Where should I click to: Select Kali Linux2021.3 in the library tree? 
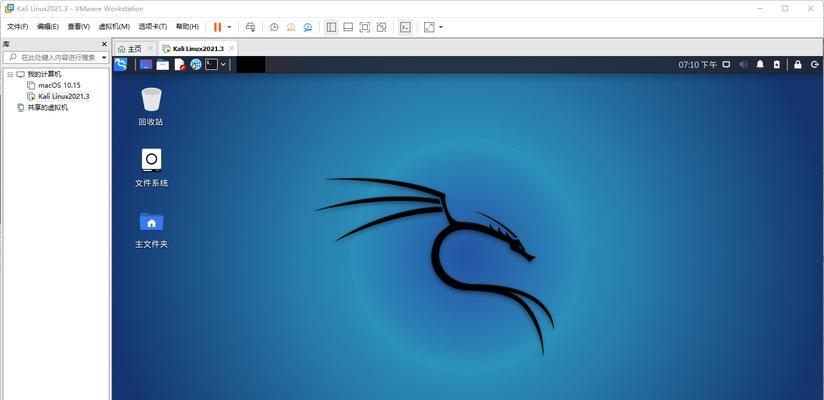pyautogui.click(x=64, y=97)
